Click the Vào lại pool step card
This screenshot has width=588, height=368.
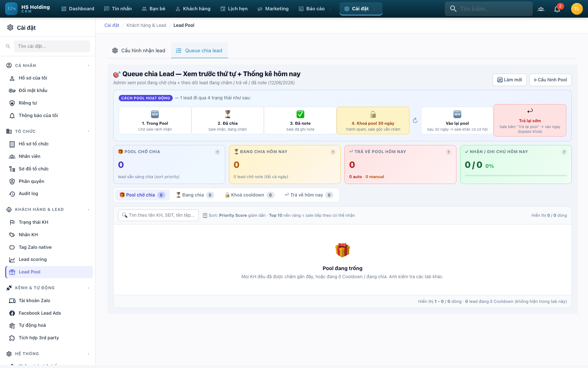click(457, 120)
